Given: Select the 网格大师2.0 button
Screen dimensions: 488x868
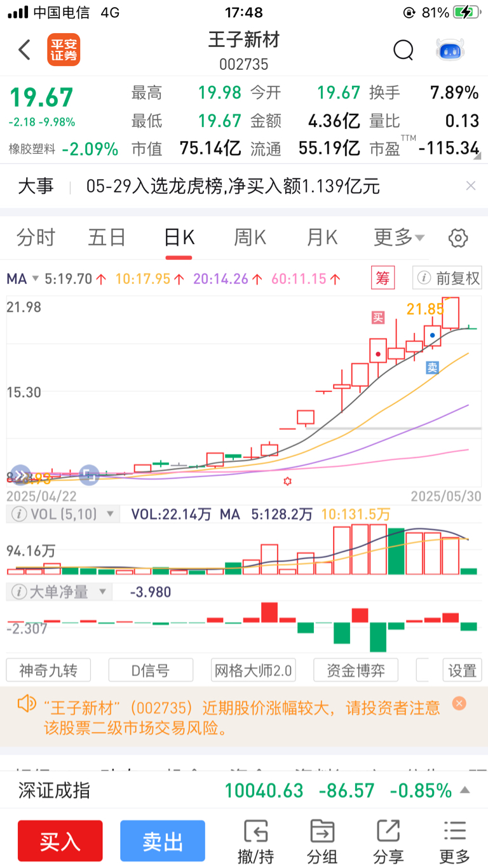Looking at the screenshot, I should point(253,670).
